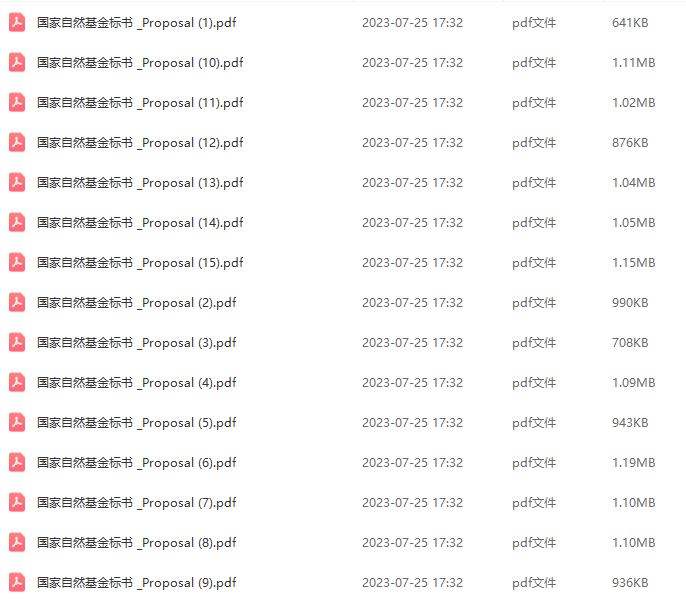Image resolution: width=686 pixels, height=601 pixels.
Task: Select the PDF icon beside Proposal (9).pdf
Action: (x=17, y=583)
